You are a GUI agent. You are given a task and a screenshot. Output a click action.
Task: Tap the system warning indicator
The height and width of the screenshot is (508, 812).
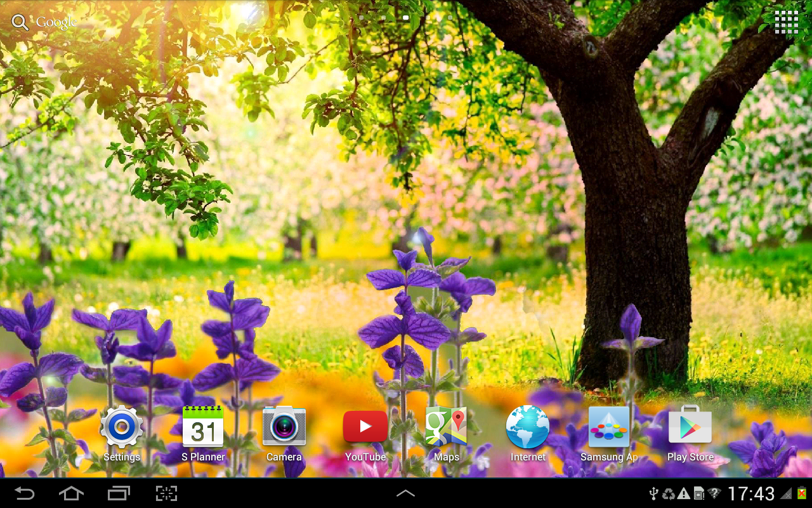683,493
